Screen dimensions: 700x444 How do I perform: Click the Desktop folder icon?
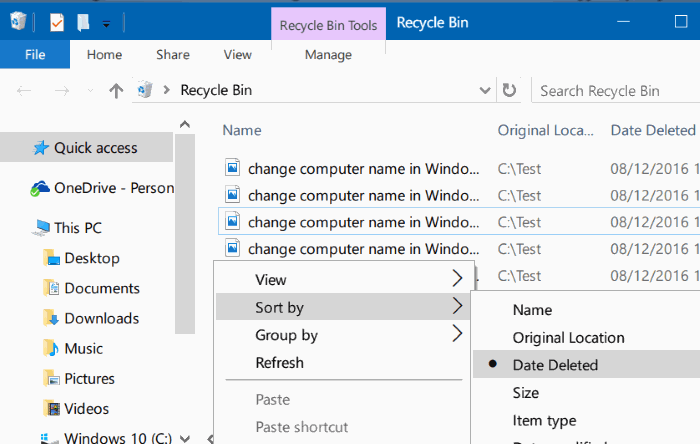coord(52,258)
